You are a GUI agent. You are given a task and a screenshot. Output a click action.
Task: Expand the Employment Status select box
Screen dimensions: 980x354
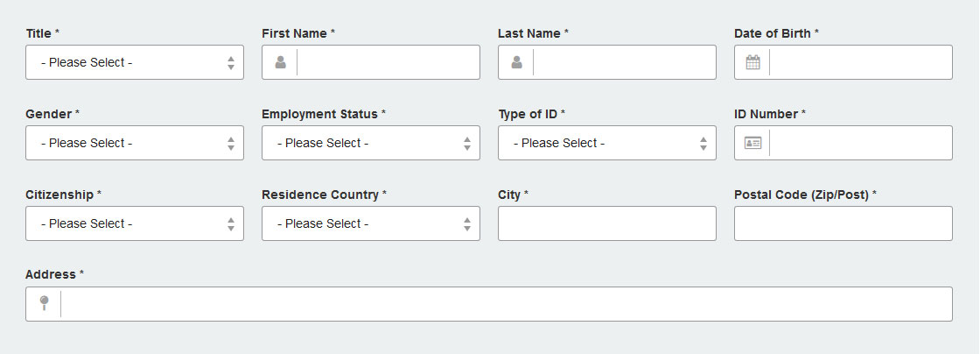pos(371,143)
